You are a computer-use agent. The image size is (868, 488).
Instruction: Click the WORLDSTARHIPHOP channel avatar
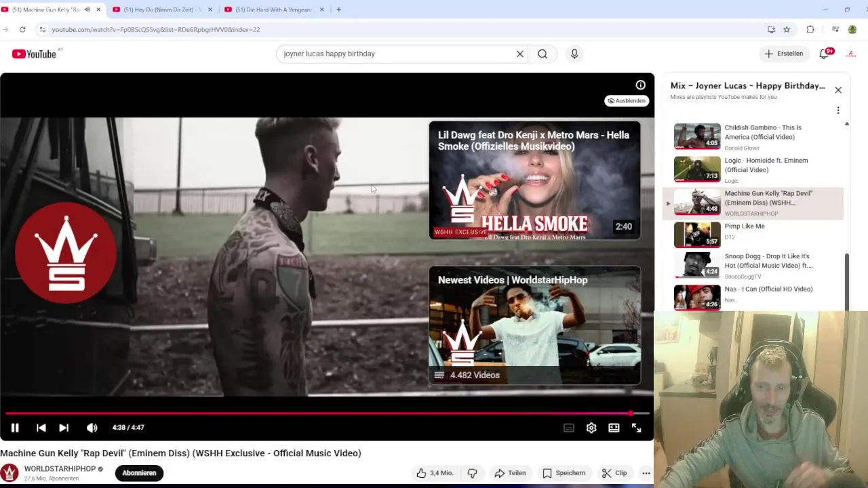pyautogui.click(x=9, y=473)
